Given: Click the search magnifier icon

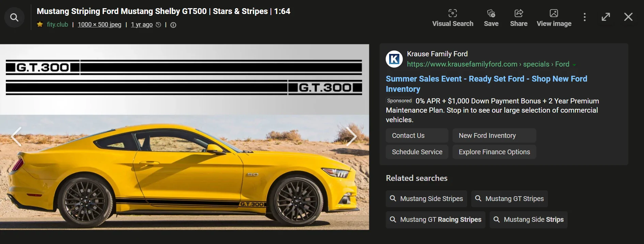Looking at the screenshot, I should point(14,17).
